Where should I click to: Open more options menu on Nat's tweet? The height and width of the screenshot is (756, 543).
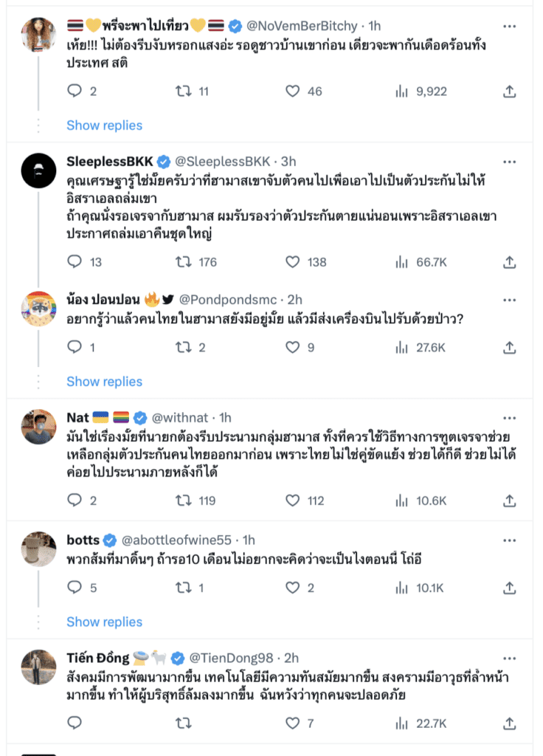[509, 418]
